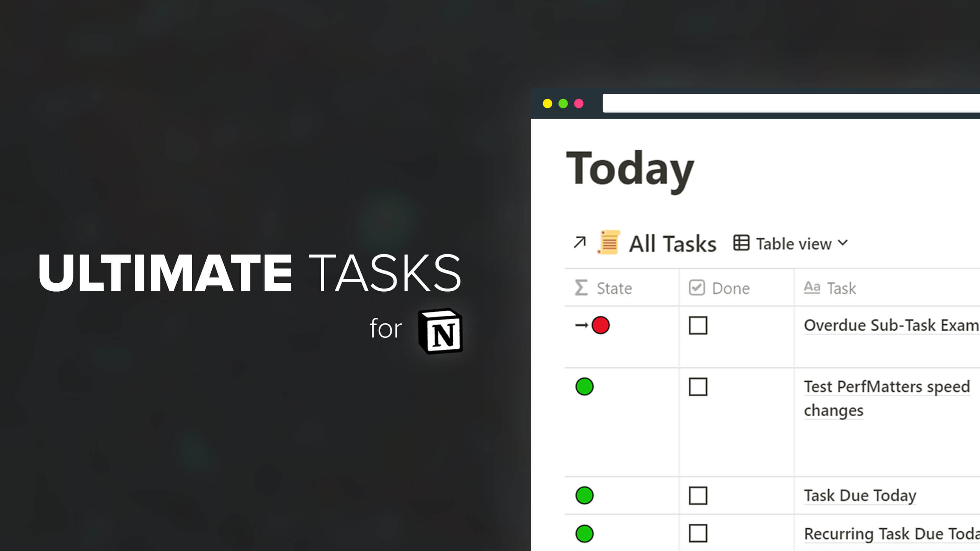Click the green state dot for 'Task Due Today'
Image resolution: width=980 pixels, height=551 pixels.
click(585, 494)
